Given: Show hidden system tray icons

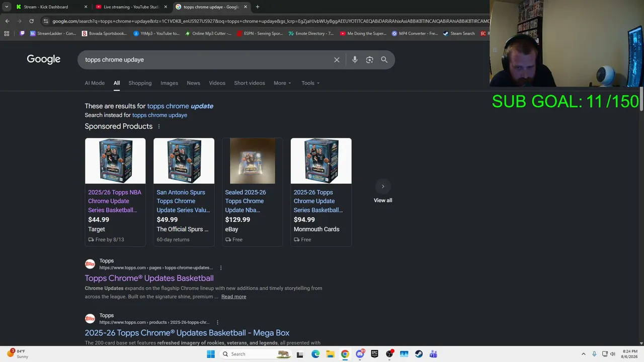Looking at the screenshot, I should [583, 354].
